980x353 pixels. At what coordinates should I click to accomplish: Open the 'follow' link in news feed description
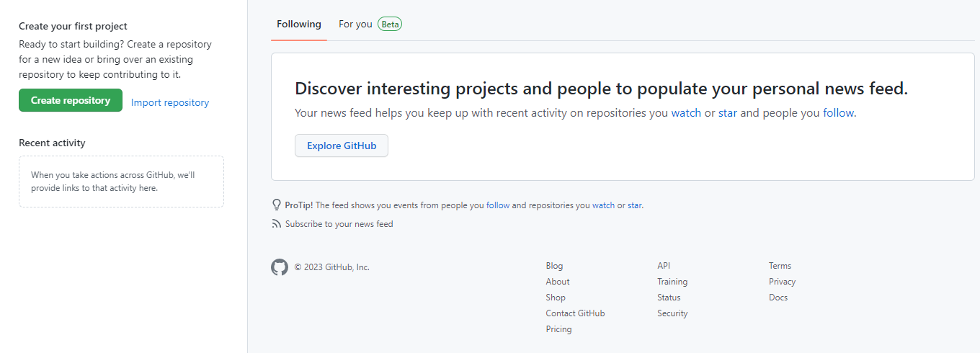click(838, 113)
